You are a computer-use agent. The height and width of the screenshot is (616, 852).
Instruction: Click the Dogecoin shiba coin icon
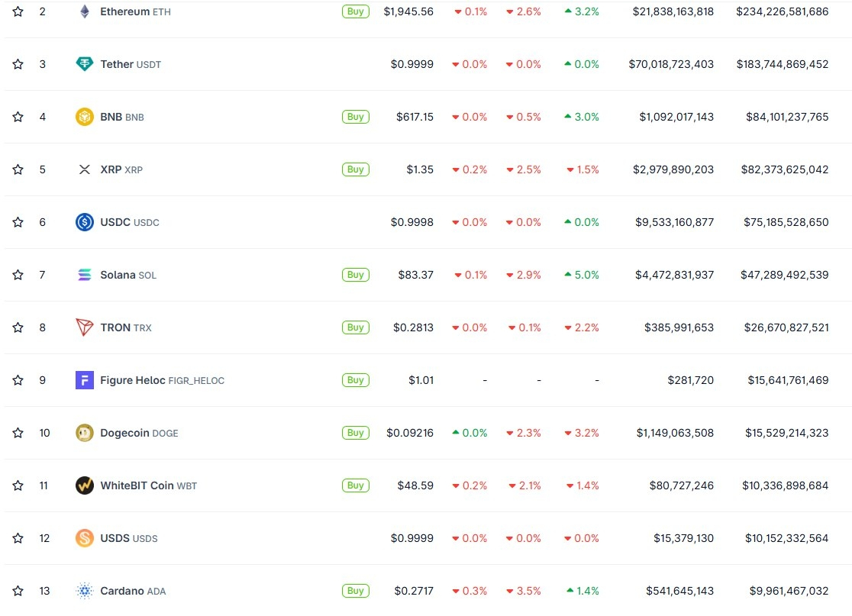pos(84,433)
